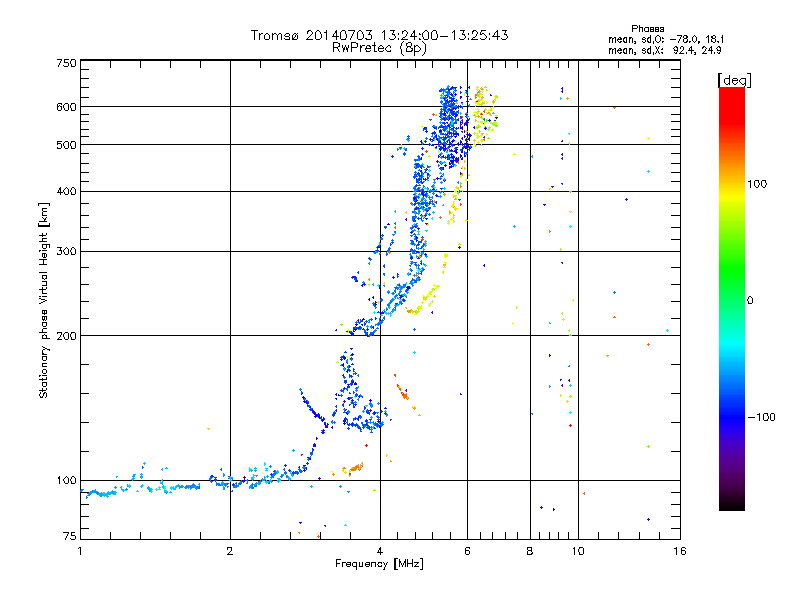Click the y-axis '200' tick label

66,336
